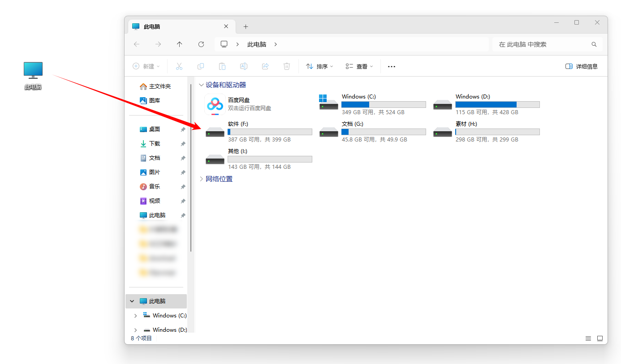Click the copy icon in toolbar

coord(201,66)
